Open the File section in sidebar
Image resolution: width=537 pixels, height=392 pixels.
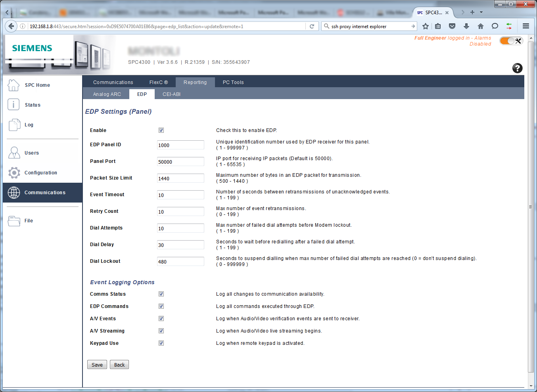28,221
